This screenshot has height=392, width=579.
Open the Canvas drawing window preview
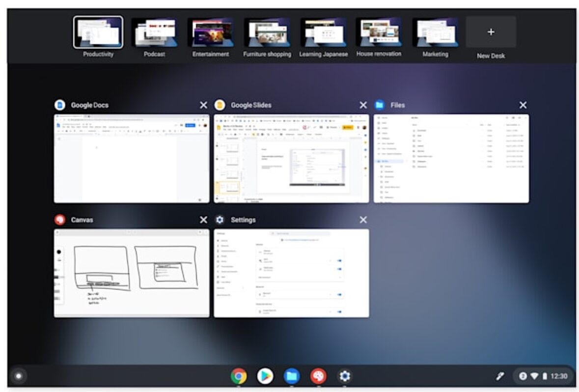(x=132, y=273)
